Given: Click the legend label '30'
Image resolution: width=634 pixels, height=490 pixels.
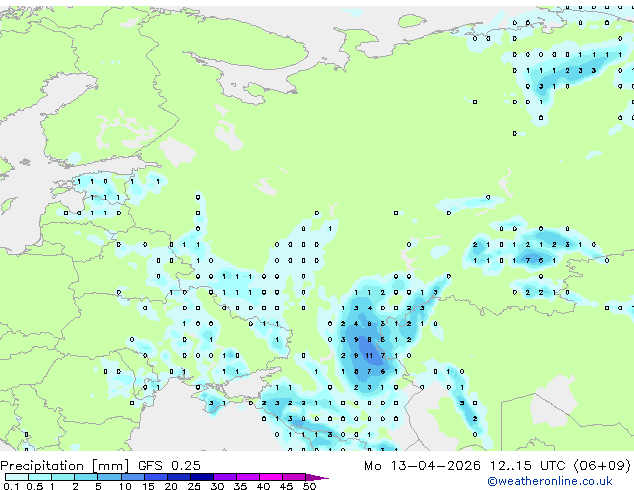Looking at the screenshot, I should click(217, 486).
